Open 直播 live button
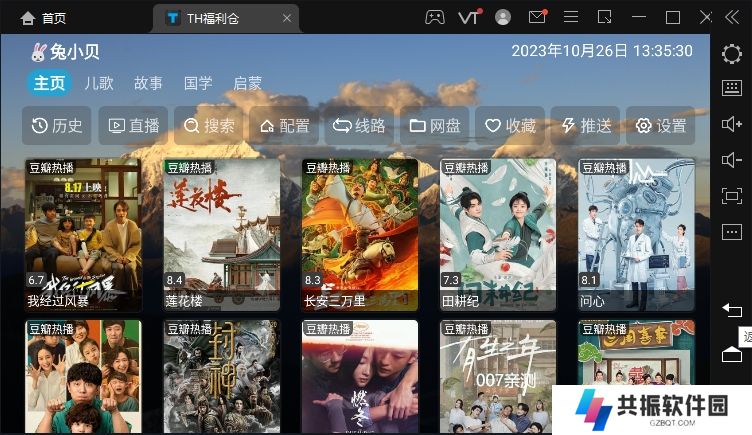Viewport: 752px width, 435px height. (x=133, y=126)
